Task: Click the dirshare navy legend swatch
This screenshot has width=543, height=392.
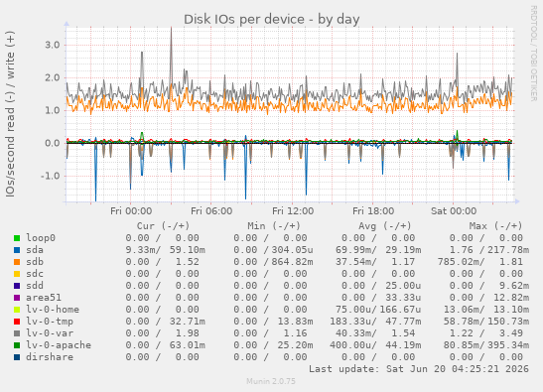Action: (17, 357)
